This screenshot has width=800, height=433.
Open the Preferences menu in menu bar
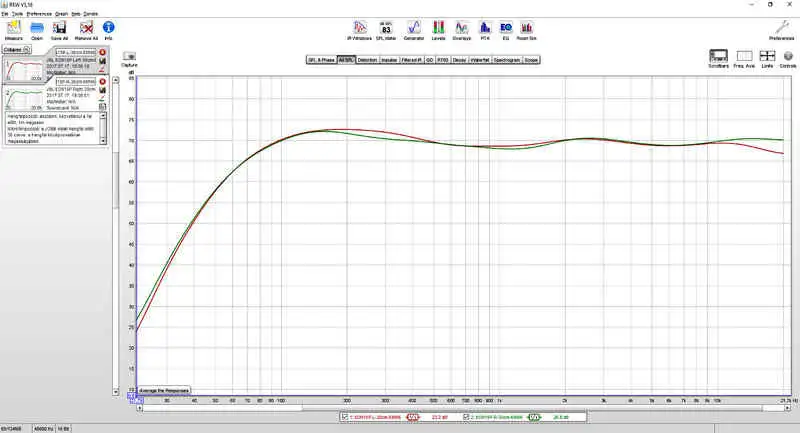[38, 13]
